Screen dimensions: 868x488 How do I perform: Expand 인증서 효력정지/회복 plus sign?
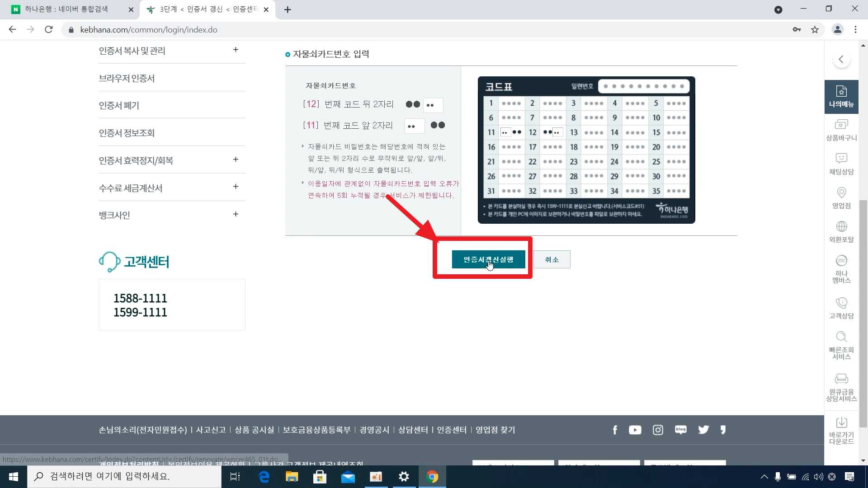(x=236, y=160)
